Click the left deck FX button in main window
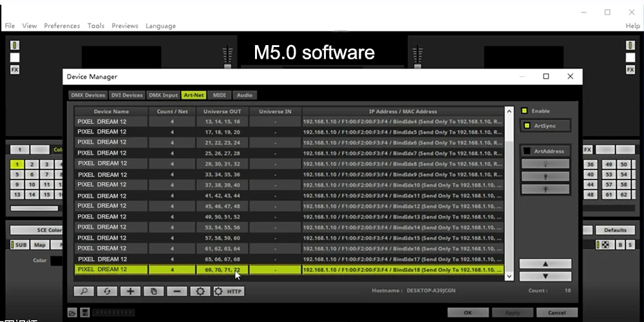 15,70
